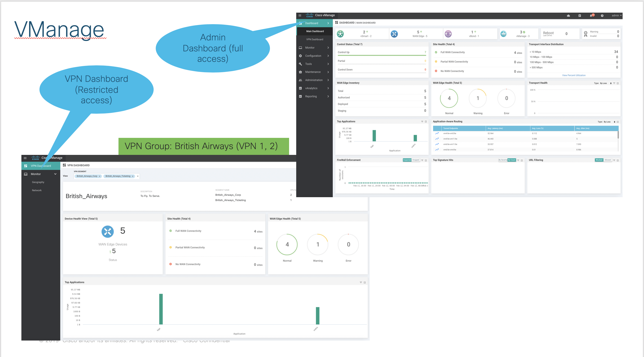This screenshot has height=357, width=644.
Task: Open the tasks clipboard icon in header
Action: [x=580, y=16]
